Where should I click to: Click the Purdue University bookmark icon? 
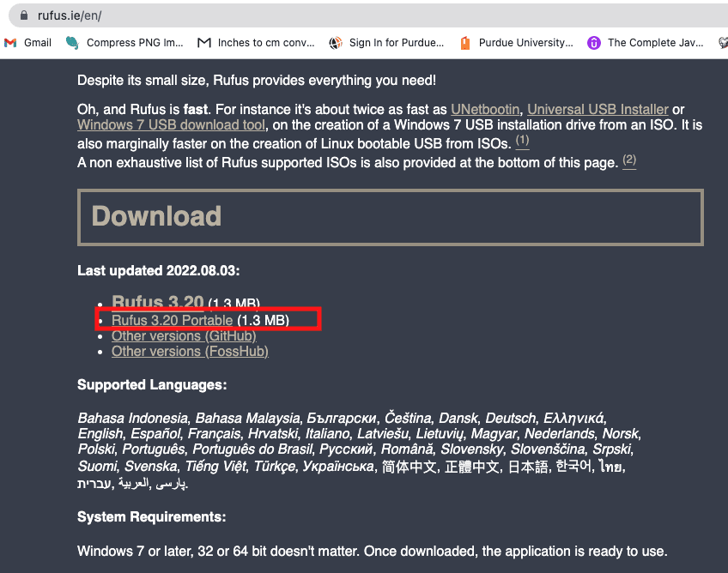[x=464, y=43]
